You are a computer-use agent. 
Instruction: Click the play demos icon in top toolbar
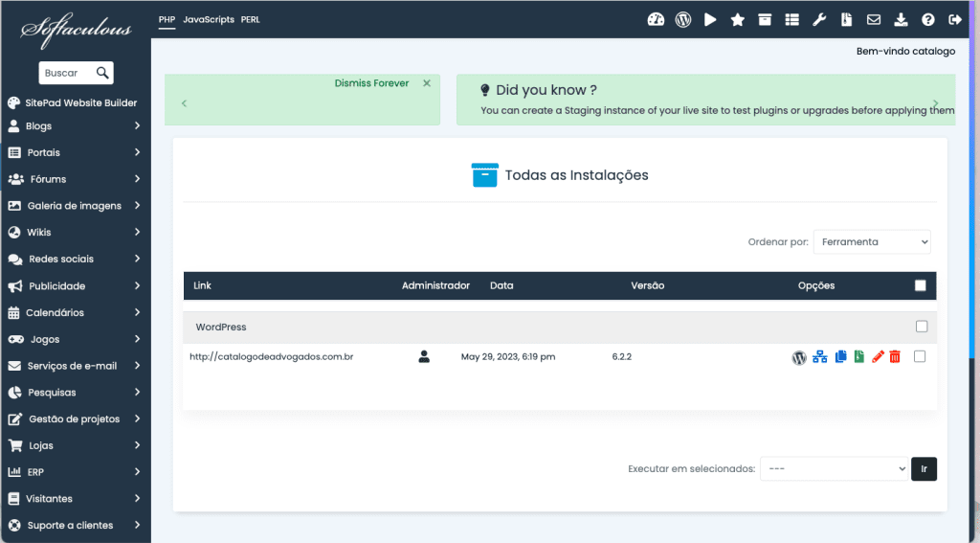tap(710, 19)
